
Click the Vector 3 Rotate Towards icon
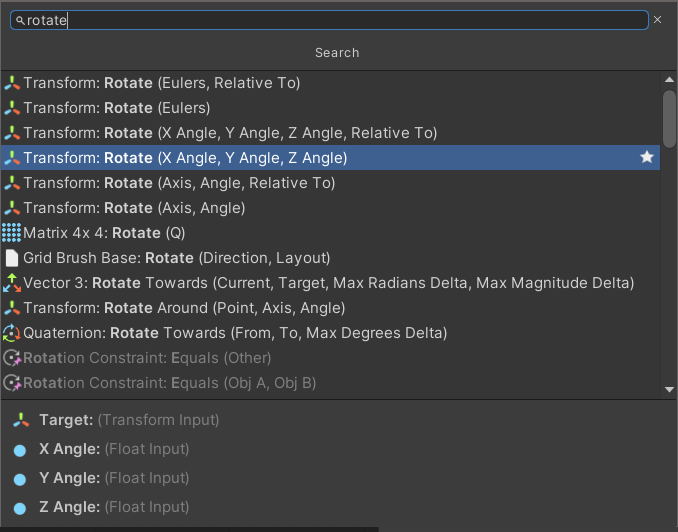click(12, 283)
